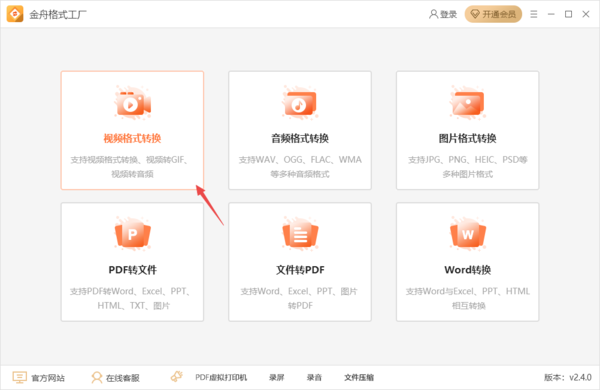Click the 登录 login link
This screenshot has height=390, width=600.
point(448,15)
